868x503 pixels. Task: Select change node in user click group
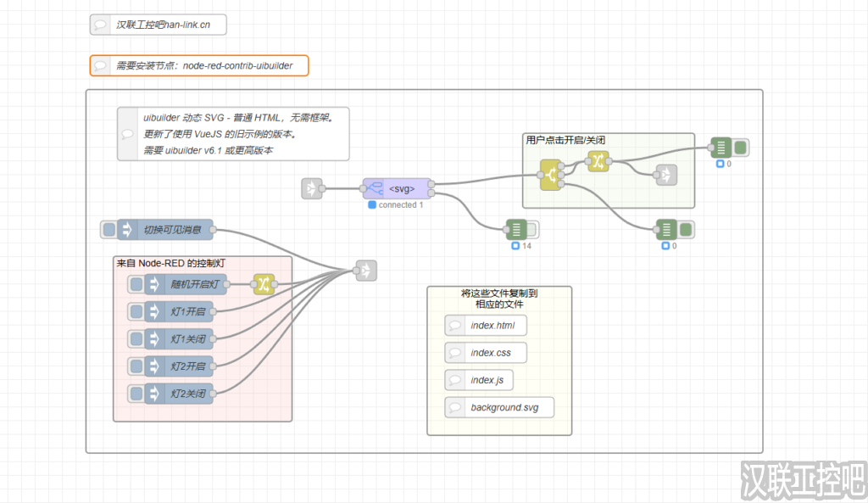(598, 161)
